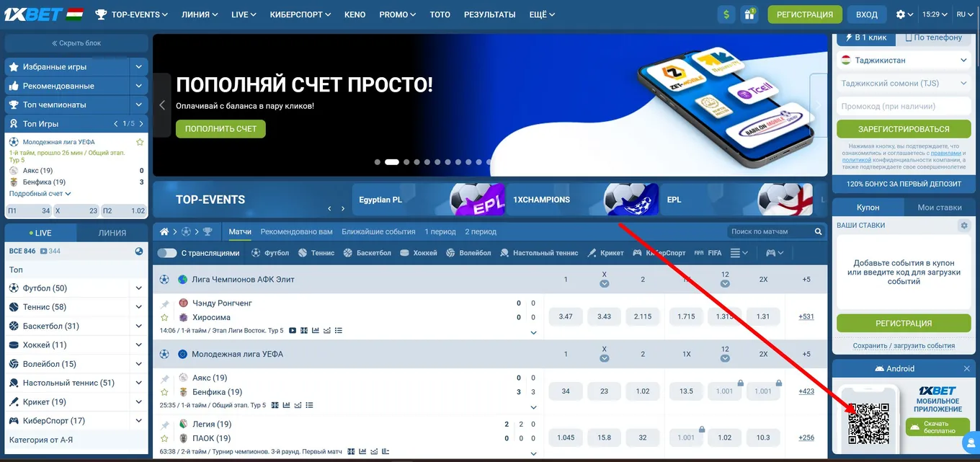Open ЛИНИЯ menu in header

(200, 14)
